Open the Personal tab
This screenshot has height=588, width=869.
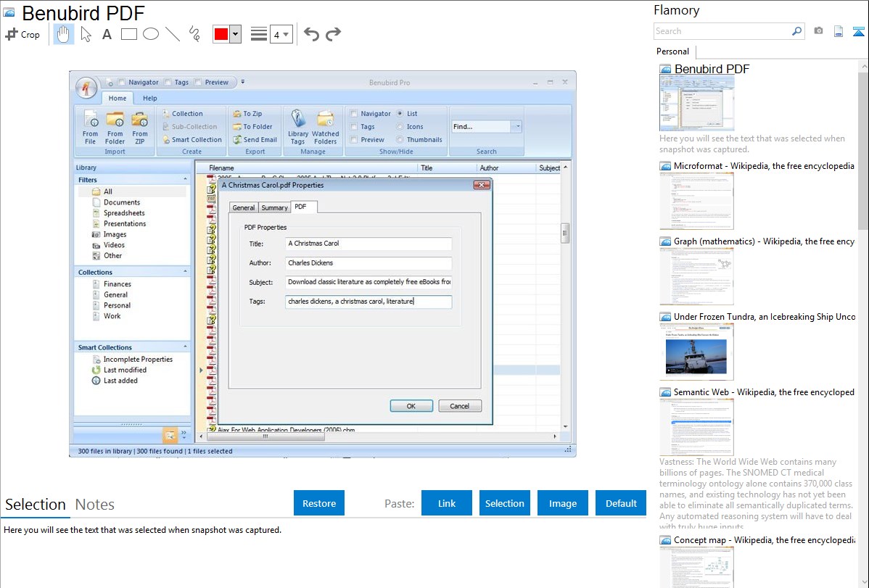(x=672, y=51)
